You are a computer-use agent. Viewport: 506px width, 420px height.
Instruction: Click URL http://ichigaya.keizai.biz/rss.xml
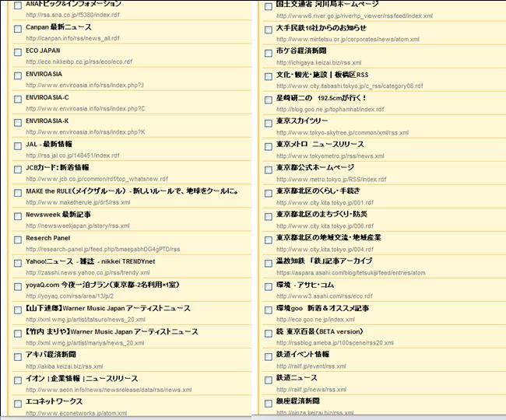click(x=319, y=62)
